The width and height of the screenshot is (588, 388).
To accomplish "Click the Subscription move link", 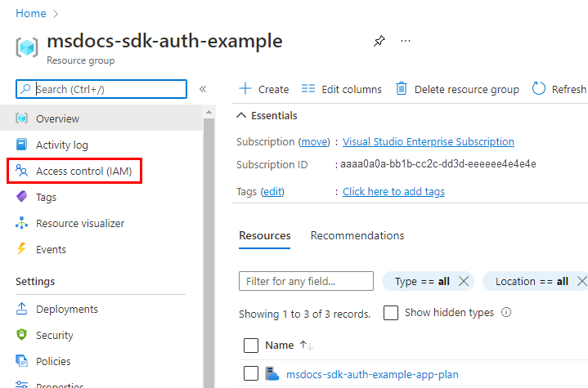I will [x=314, y=142].
